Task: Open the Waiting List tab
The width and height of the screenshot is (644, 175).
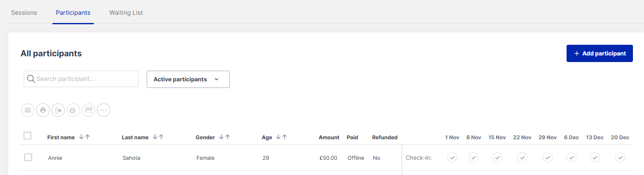Action: [126, 13]
